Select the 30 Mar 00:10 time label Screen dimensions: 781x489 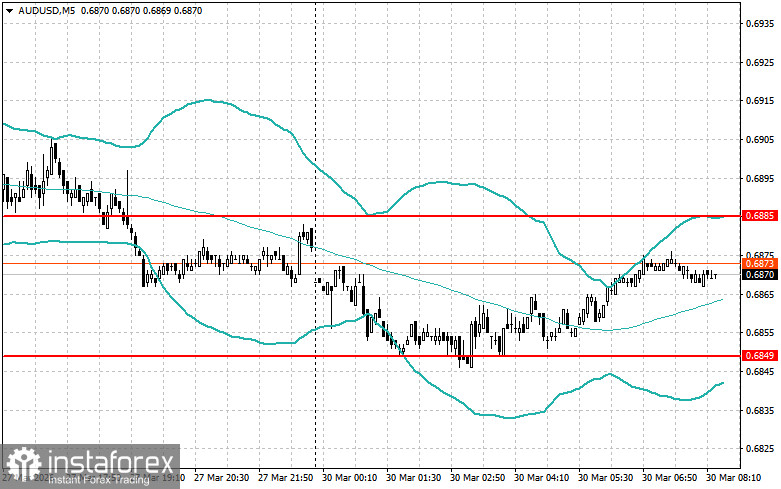coord(350,478)
